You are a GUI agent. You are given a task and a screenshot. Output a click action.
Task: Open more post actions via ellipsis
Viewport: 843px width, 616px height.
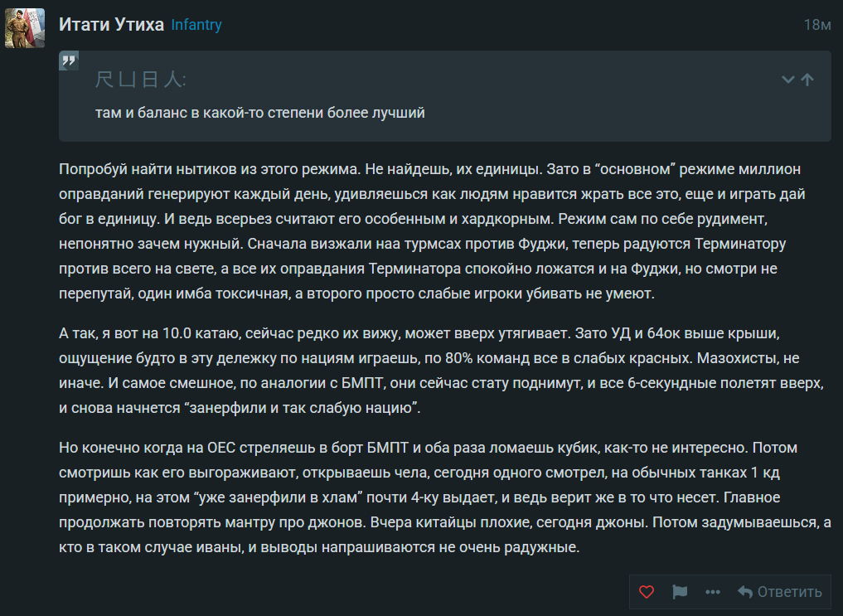point(712,592)
